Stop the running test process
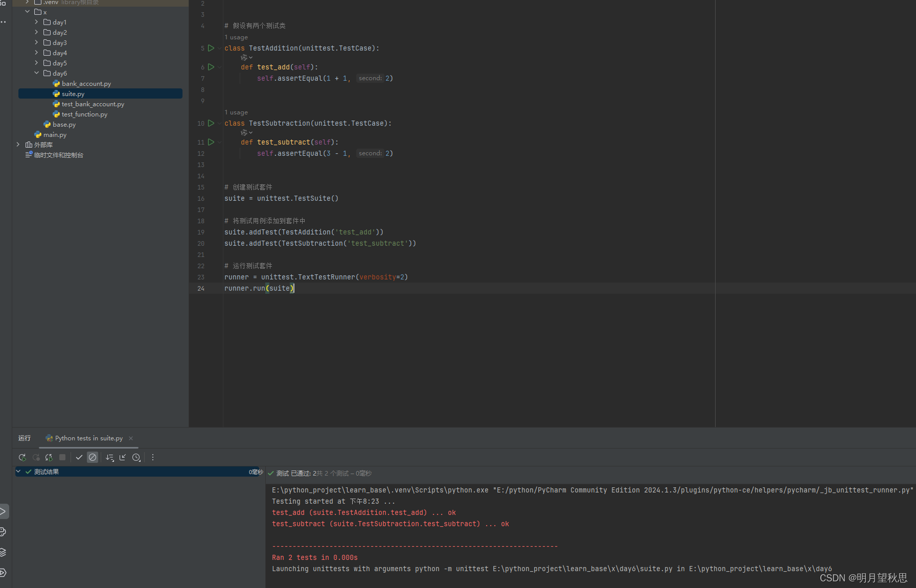The height and width of the screenshot is (588, 916). click(x=62, y=458)
